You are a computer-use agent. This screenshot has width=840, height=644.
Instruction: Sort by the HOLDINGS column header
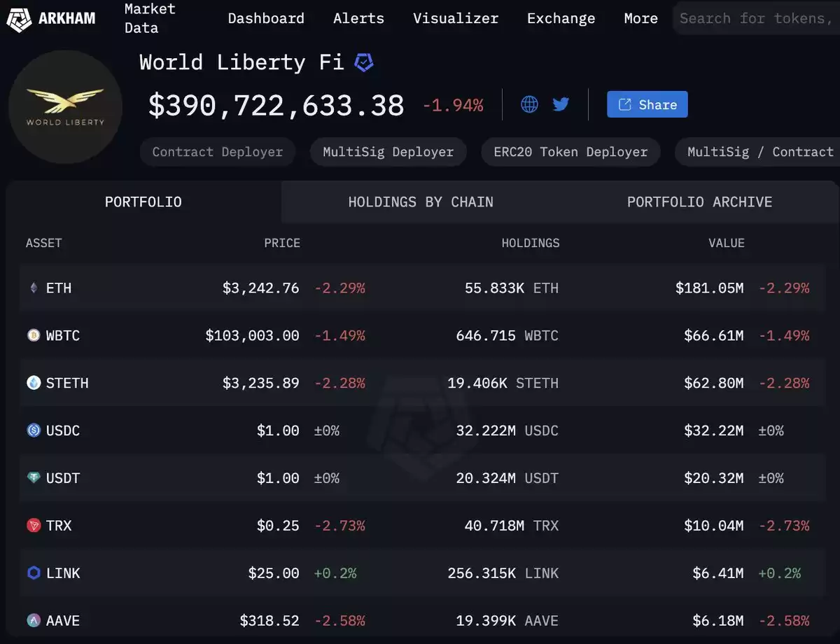pos(531,243)
